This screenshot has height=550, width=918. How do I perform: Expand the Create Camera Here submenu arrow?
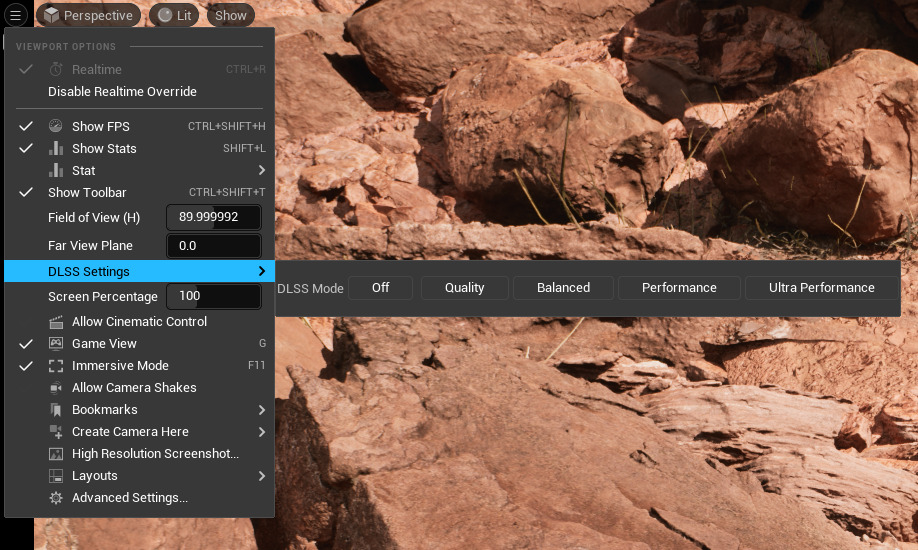(x=261, y=432)
